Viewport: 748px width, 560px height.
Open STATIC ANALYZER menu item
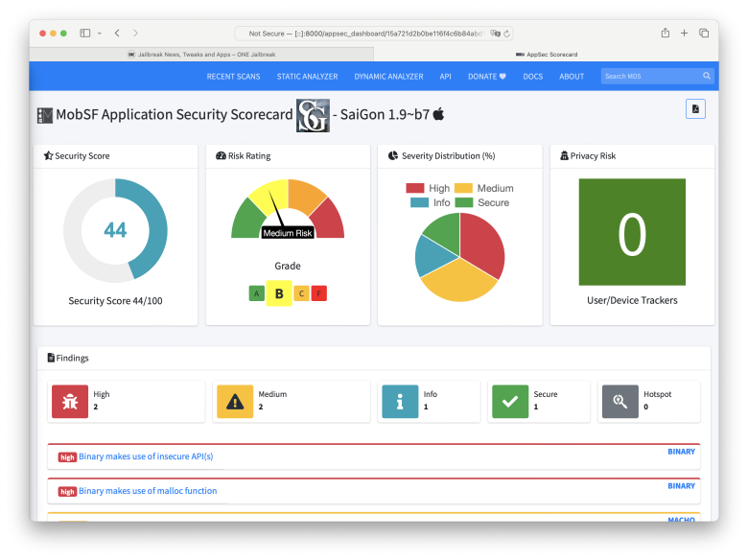pyautogui.click(x=307, y=77)
